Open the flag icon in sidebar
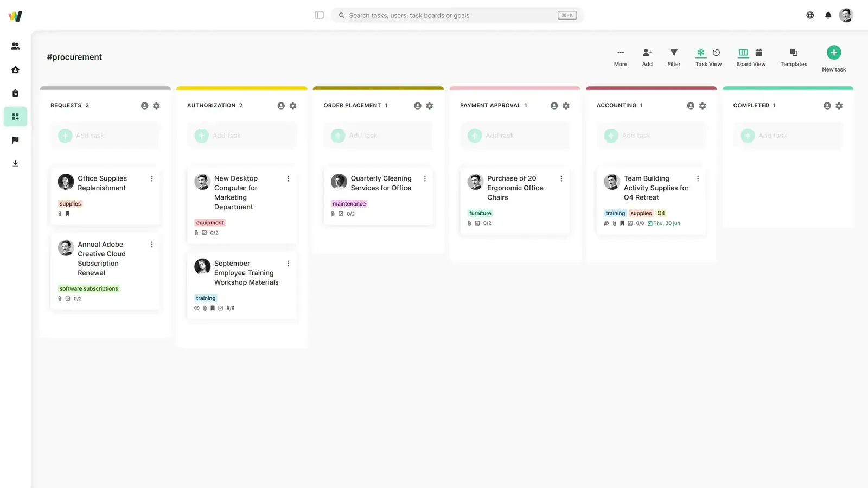 click(x=15, y=140)
